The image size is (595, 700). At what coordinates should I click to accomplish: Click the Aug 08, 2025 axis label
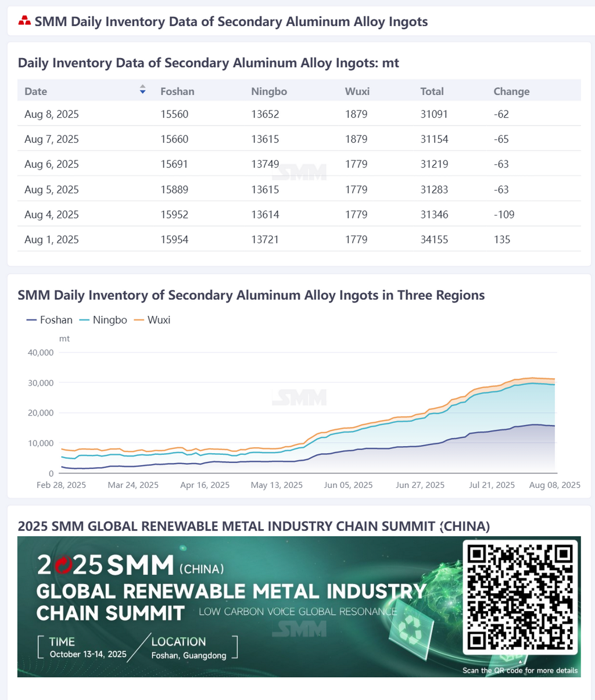pos(554,485)
